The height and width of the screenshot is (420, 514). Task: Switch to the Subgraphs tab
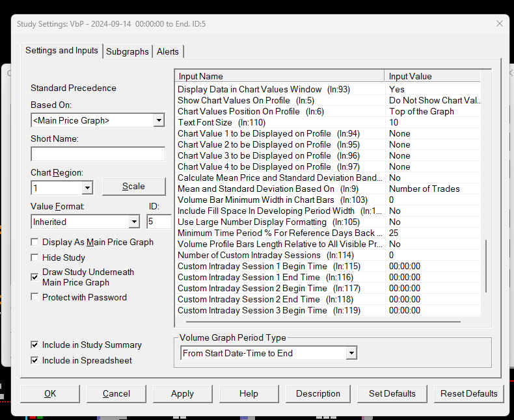click(128, 51)
